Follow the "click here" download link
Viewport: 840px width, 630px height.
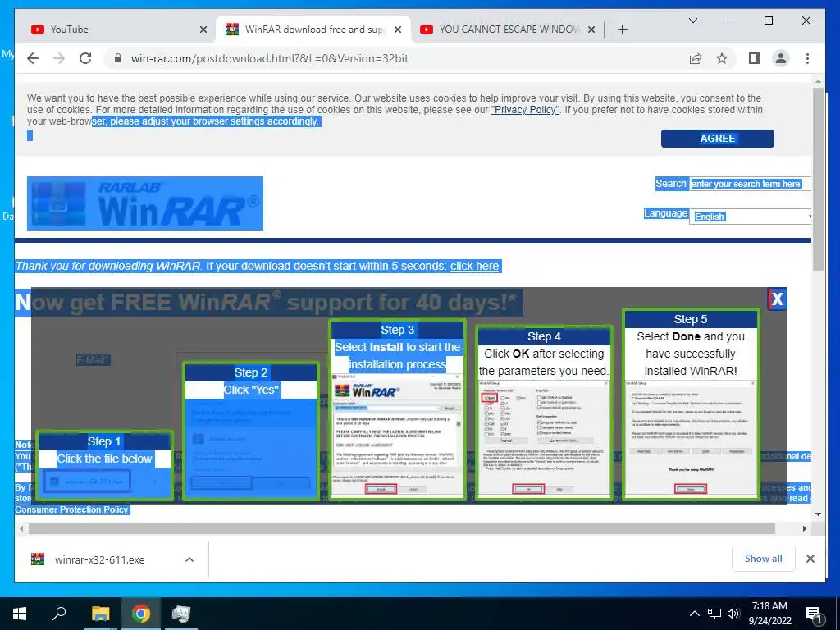[x=474, y=267]
